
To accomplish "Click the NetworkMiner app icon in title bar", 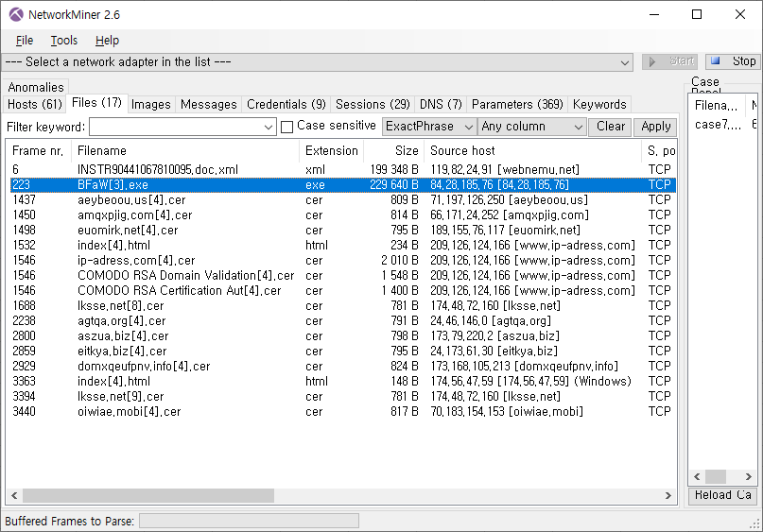I will [15, 14].
